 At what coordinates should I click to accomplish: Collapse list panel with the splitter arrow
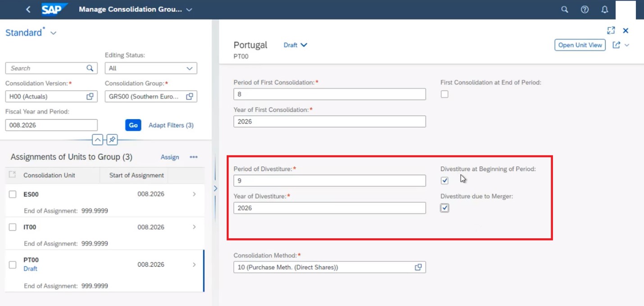(x=215, y=188)
